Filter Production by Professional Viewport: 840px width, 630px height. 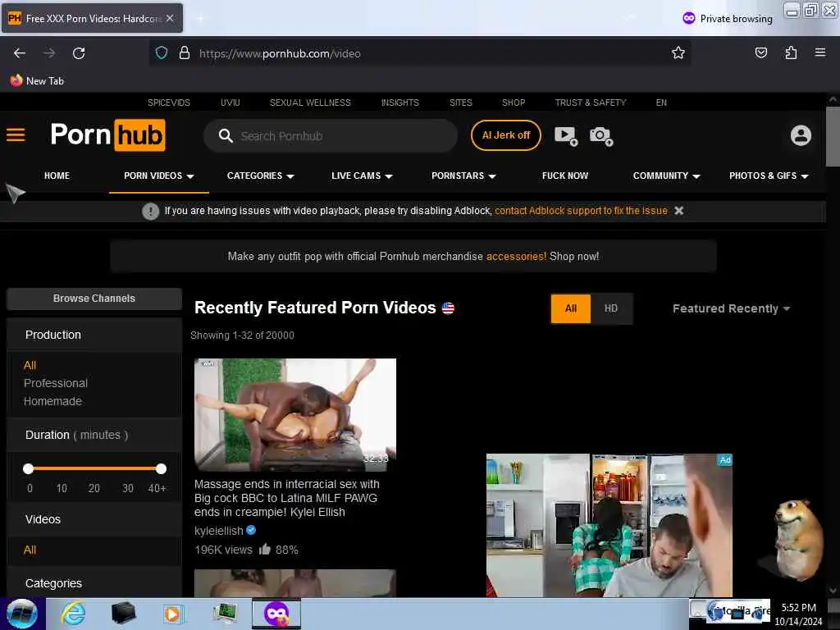point(56,383)
